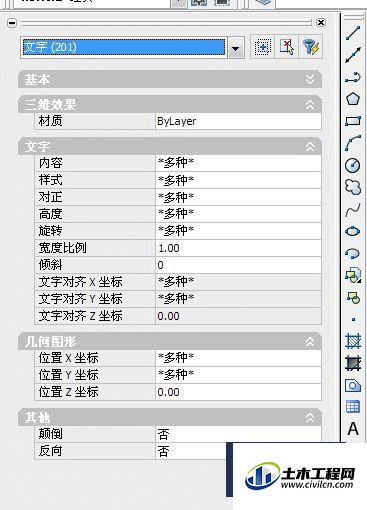Select the Gradient fill tool
Image resolution: width=367 pixels, height=510 pixels.
(353, 363)
